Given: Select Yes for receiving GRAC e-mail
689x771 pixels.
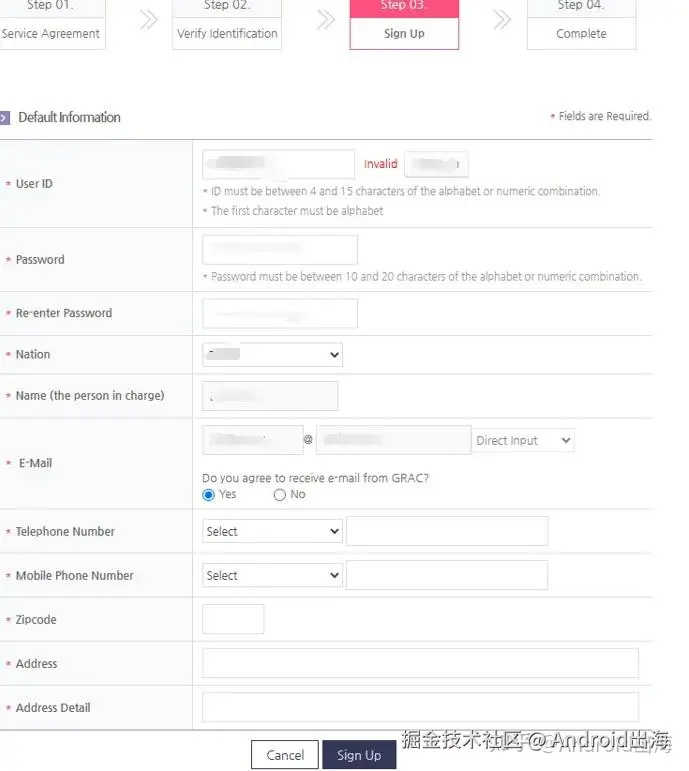Looking at the screenshot, I should coord(209,495).
